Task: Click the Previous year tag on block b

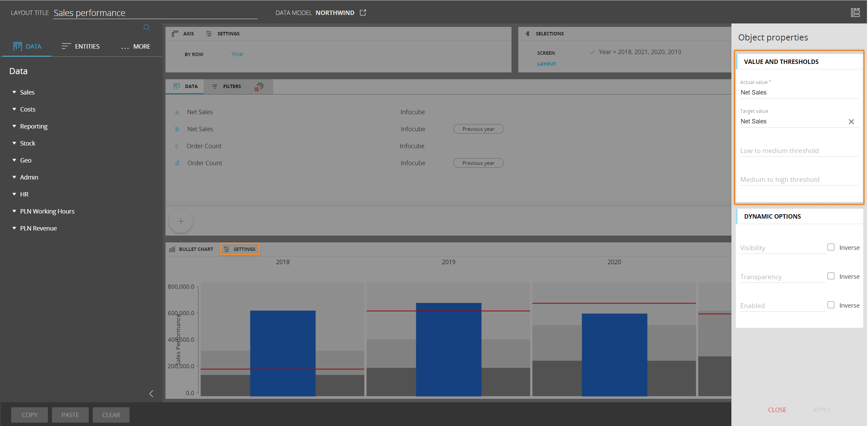Action: [x=478, y=129]
